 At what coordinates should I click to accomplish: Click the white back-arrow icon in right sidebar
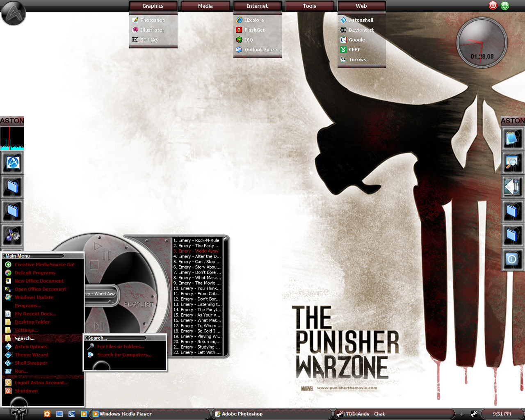(512, 187)
